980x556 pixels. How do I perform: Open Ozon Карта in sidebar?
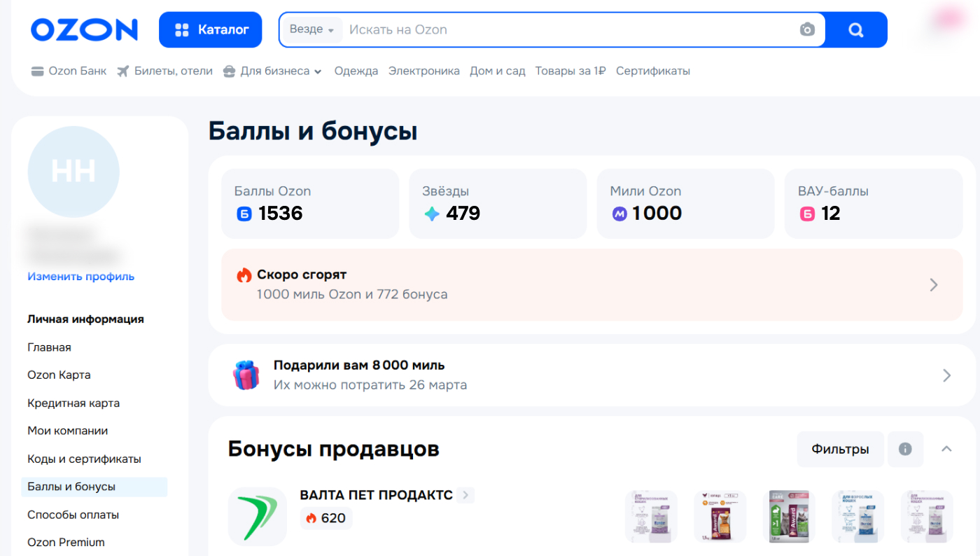[59, 375]
